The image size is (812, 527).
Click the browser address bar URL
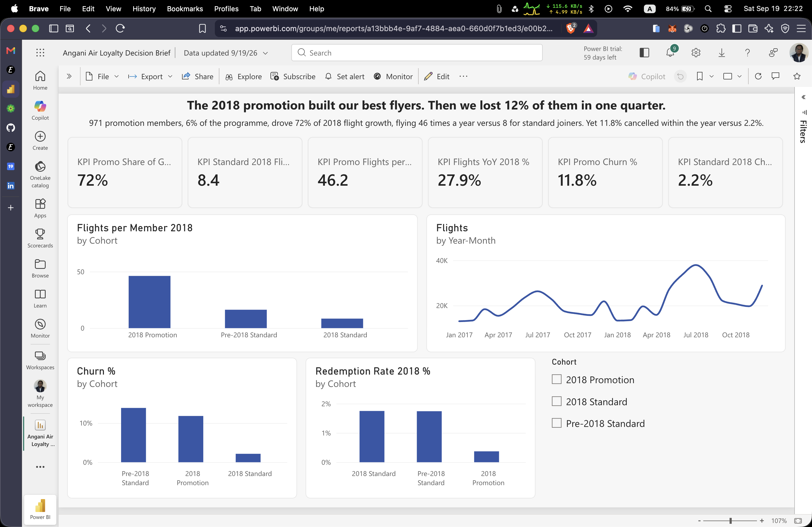[x=393, y=28]
